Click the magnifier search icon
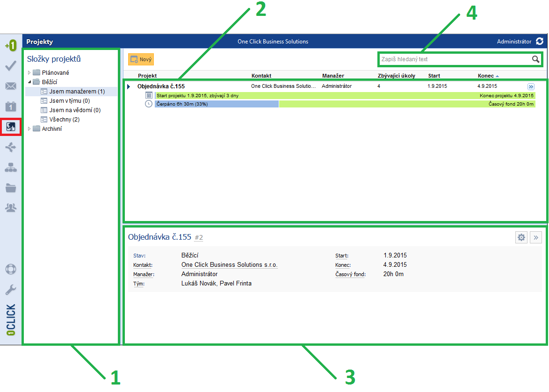This screenshot has height=392, width=549. click(x=535, y=59)
